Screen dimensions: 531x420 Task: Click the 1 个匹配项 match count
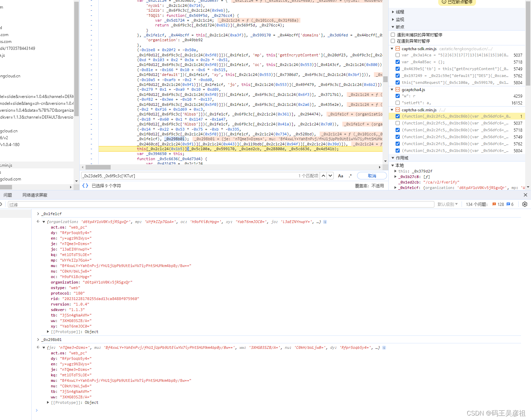308,176
